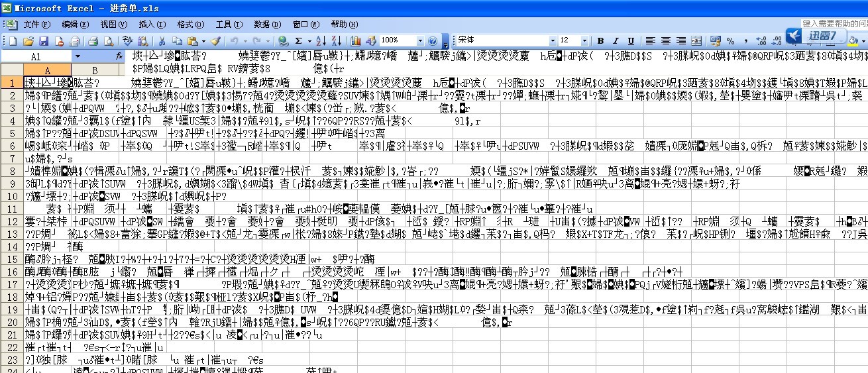Expand the AutoSum functions arrow
The image size is (868, 373).
click(x=309, y=40)
